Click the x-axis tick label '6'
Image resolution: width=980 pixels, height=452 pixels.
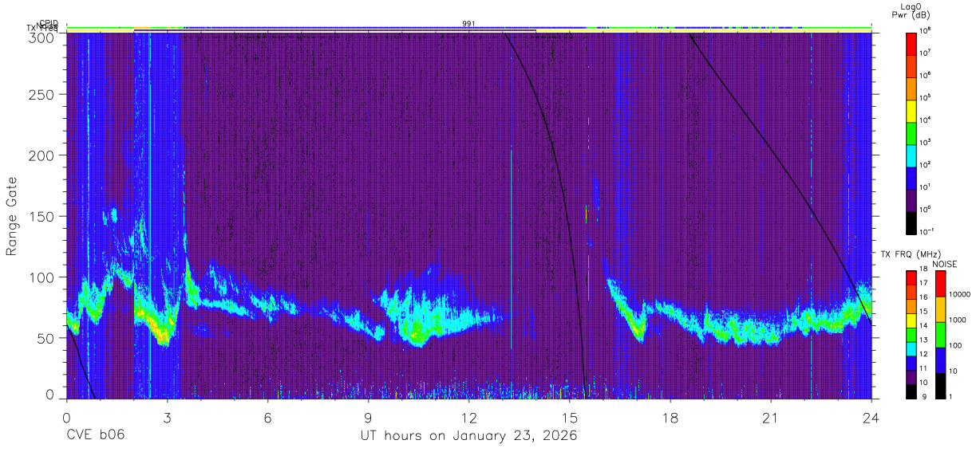point(267,418)
